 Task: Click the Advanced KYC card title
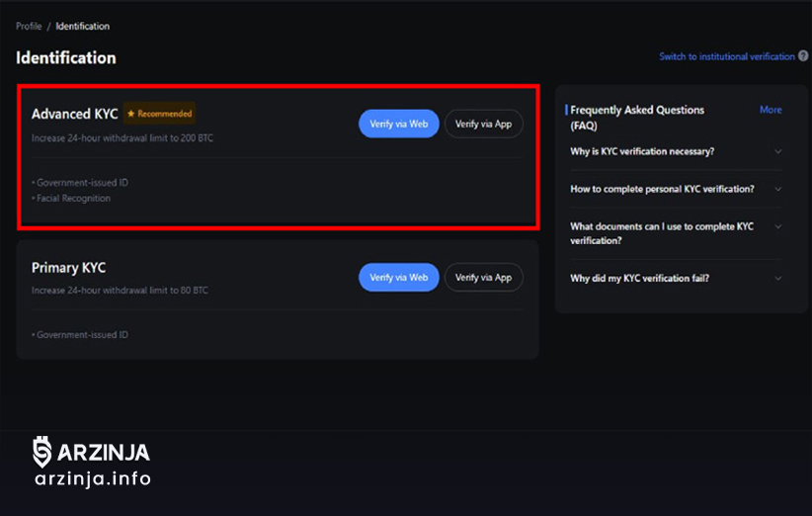pyautogui.click(x=74, y=114)
